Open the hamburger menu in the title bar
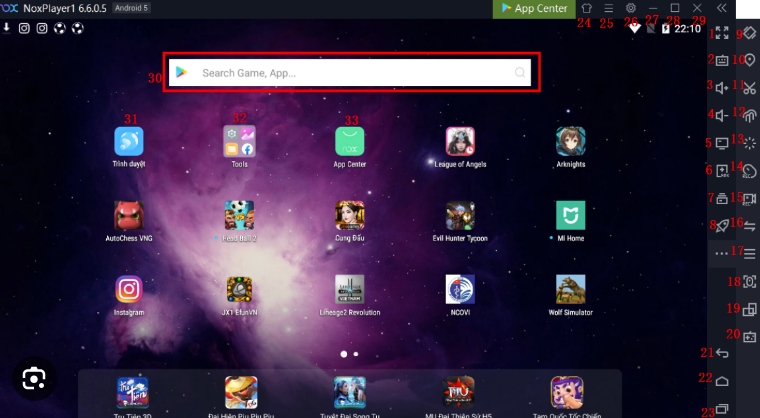The image size is (760, 418). tap(608, 8)
